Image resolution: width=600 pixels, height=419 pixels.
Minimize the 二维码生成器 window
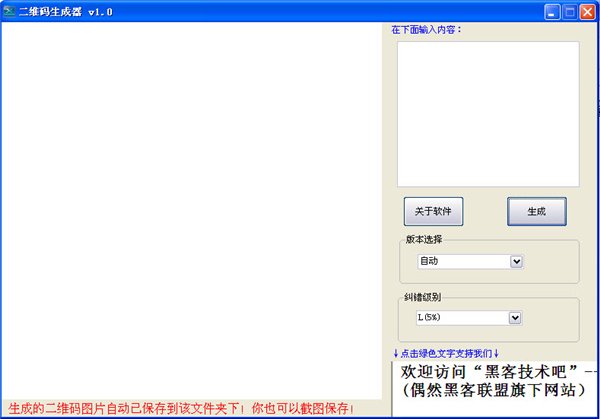(x=552, y=12)
